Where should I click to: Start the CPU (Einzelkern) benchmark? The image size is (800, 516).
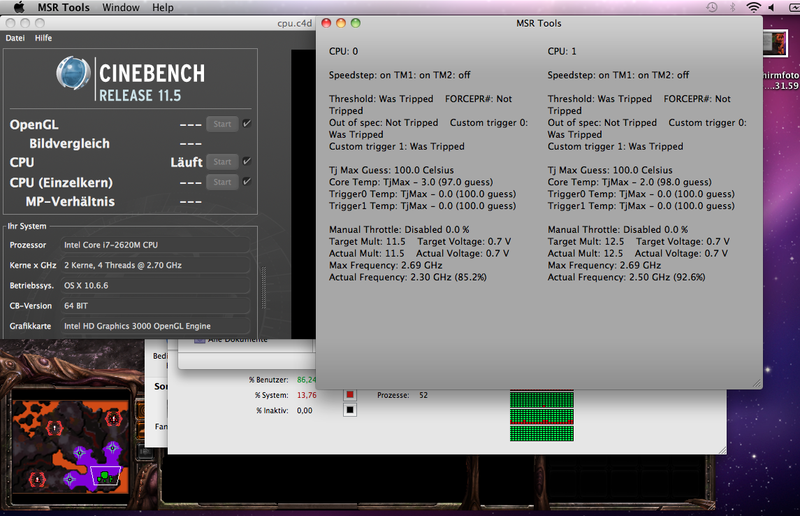222,182
